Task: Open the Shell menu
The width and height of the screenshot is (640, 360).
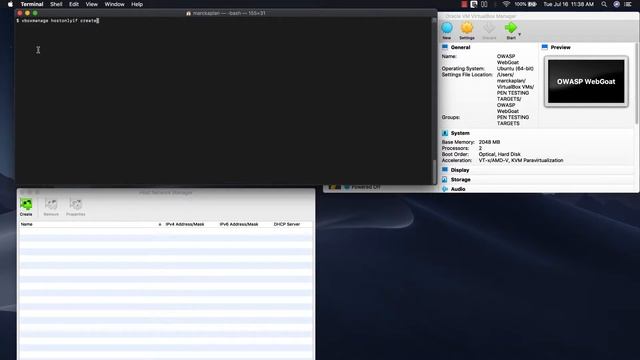Action: tap(56, 4)
